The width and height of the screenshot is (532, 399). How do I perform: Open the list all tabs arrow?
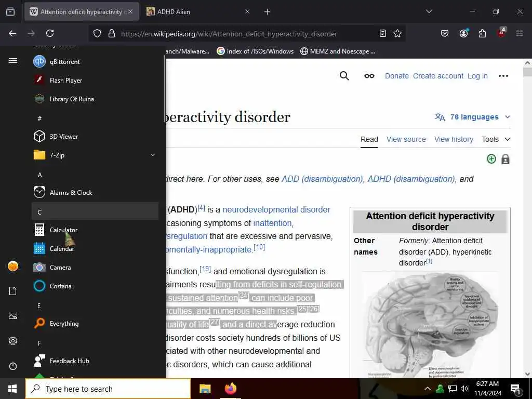(429, 11)
